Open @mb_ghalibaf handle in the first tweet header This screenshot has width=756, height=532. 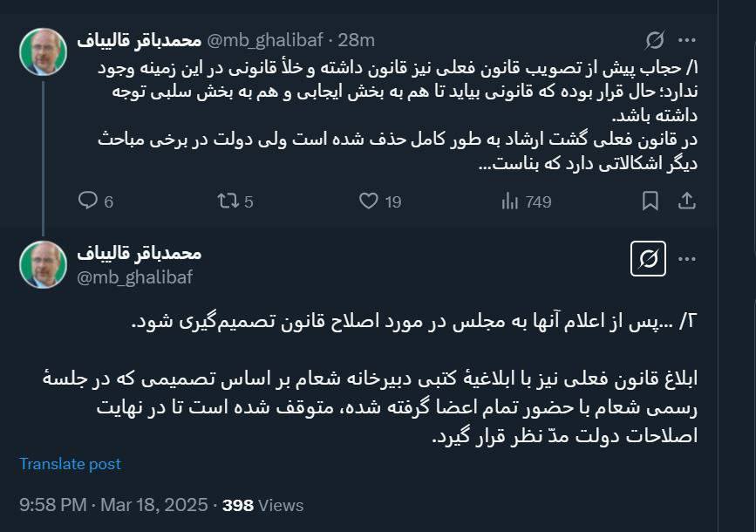click(x=265, y=40)
